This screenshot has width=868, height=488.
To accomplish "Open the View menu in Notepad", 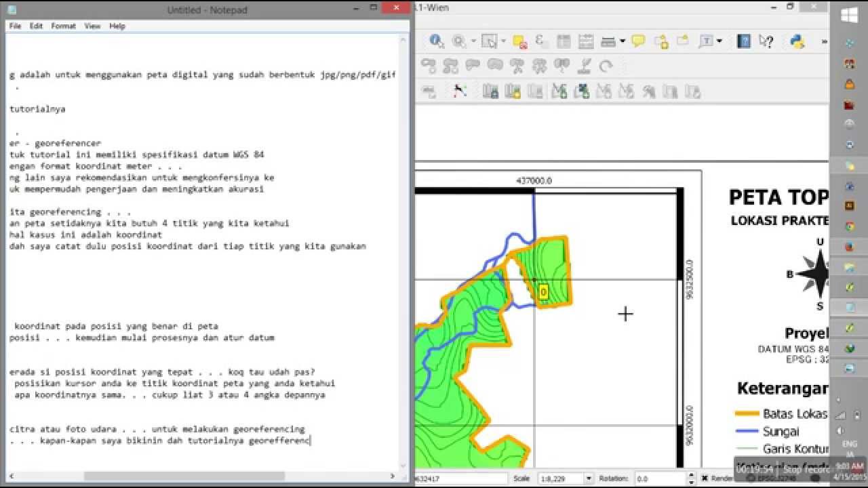I will pyautogui.click(x=92, y=26).
